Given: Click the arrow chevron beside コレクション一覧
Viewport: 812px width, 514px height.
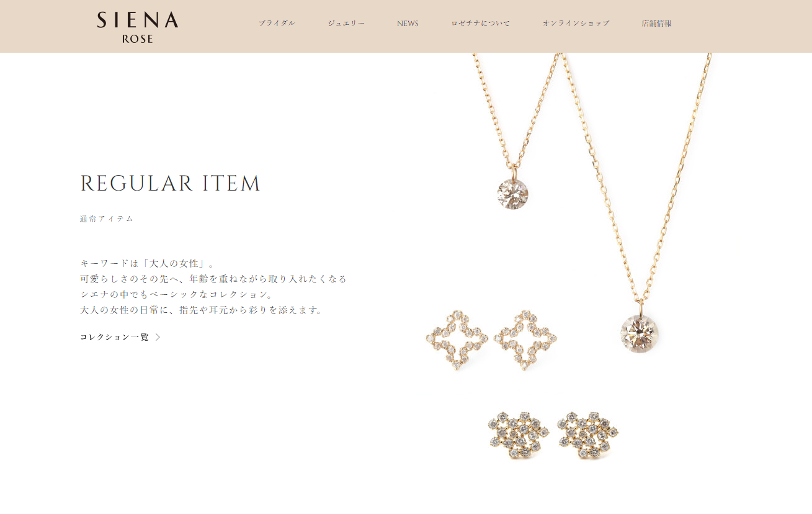Looking at the screenshot, I should tap(158, 337).
